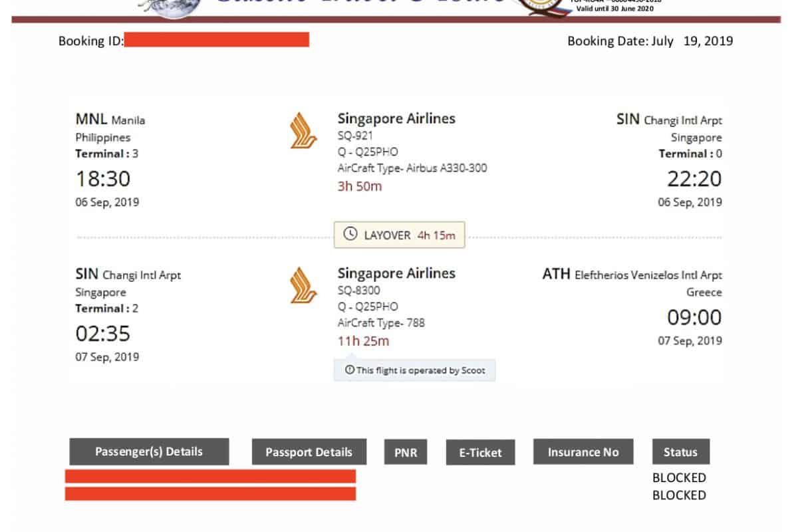Image resolution: width=798 pixels, height=532 pixels.
Task: Select the Status column header
Action: point(680,452)
